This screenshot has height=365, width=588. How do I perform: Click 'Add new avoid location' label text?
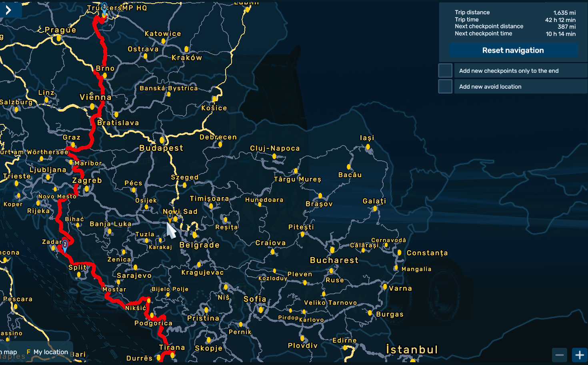pos(490,87)
